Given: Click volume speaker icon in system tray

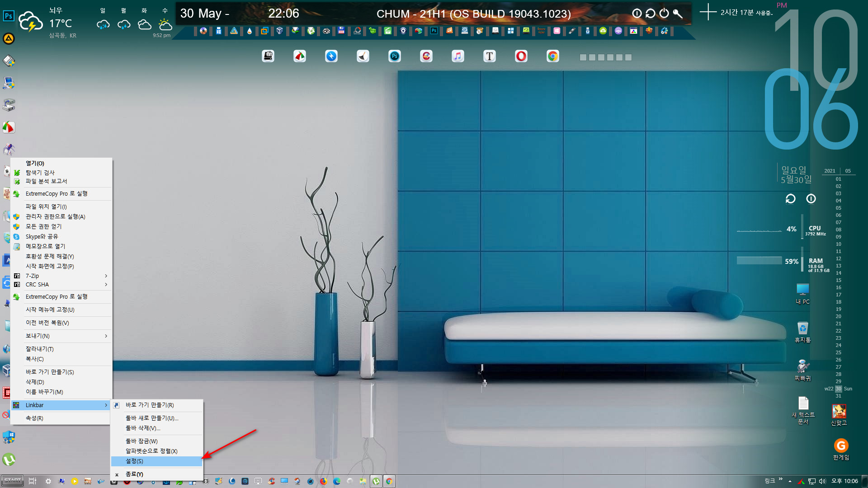Looking at the screenshot, I should (x=822, y=481).
